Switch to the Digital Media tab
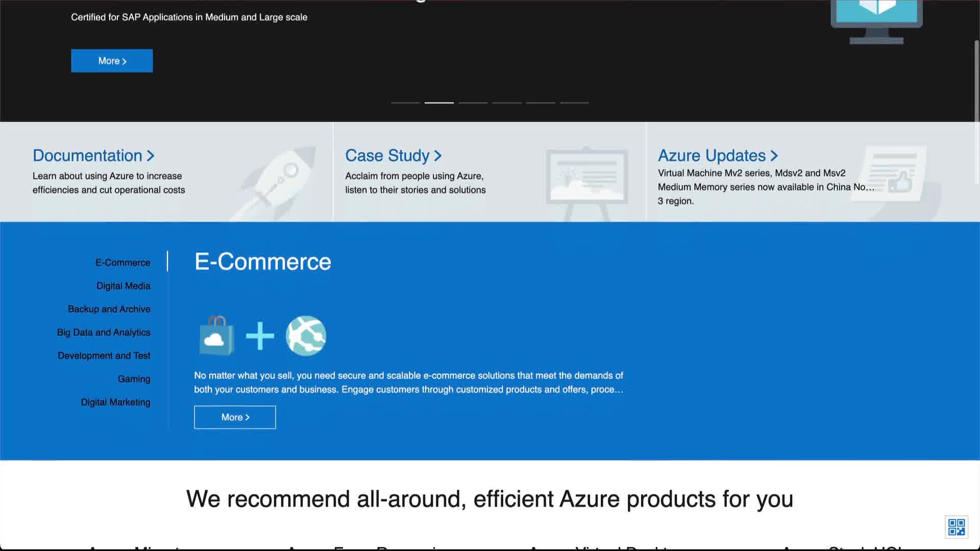This screenshot has width=980, height=551. (123, 286)
